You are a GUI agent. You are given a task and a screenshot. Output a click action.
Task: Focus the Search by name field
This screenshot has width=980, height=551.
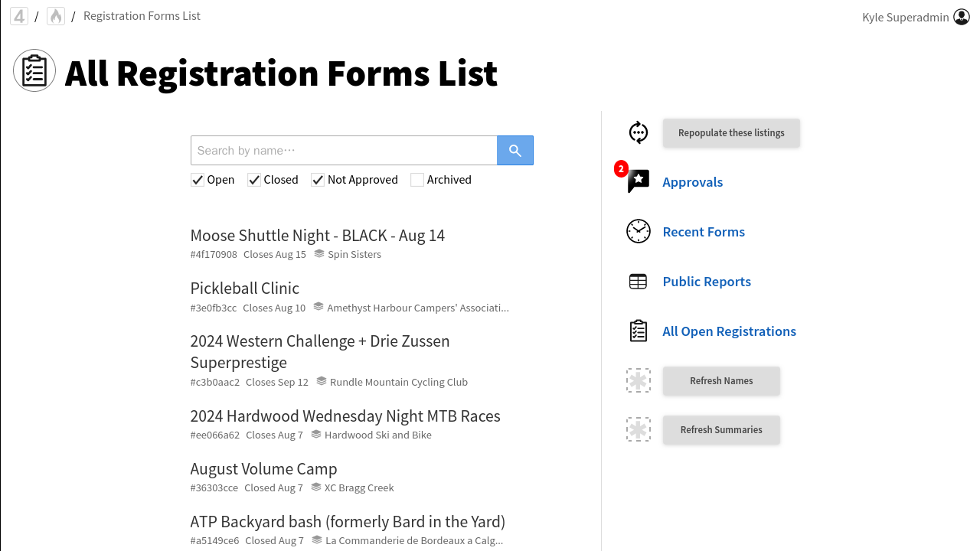tap(344, 151)
